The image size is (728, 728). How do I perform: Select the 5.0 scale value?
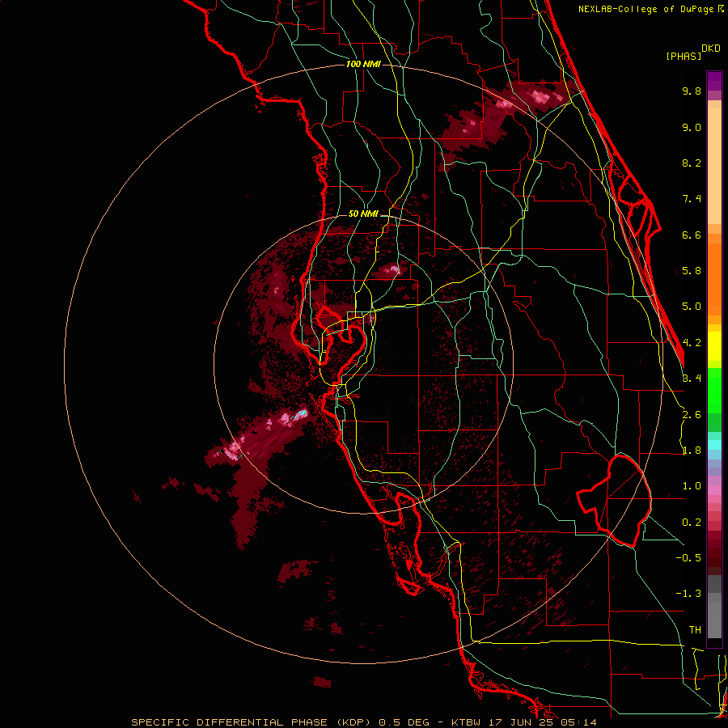pos(692,307)
